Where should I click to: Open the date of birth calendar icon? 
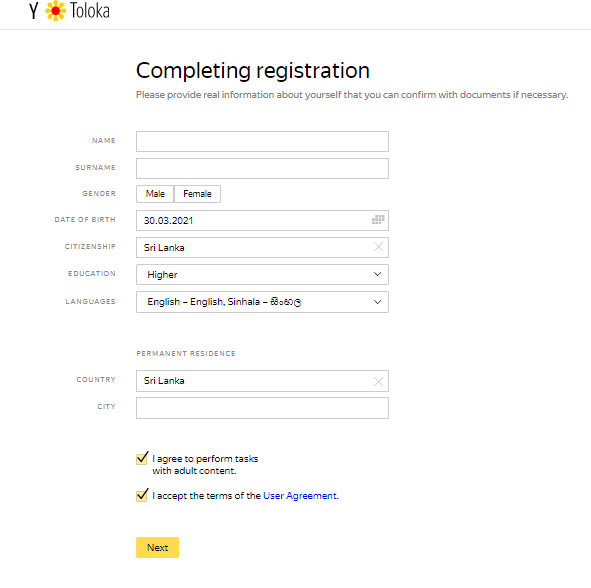tap(378, 220)
